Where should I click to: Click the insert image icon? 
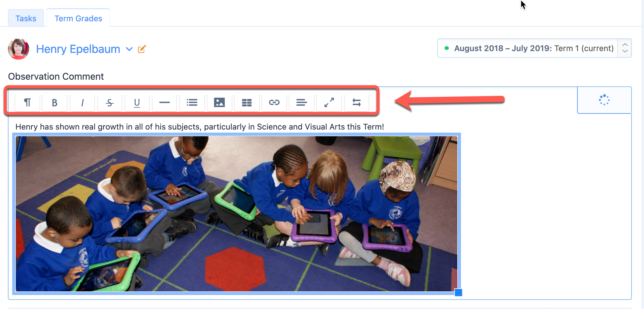pos(219,102)
